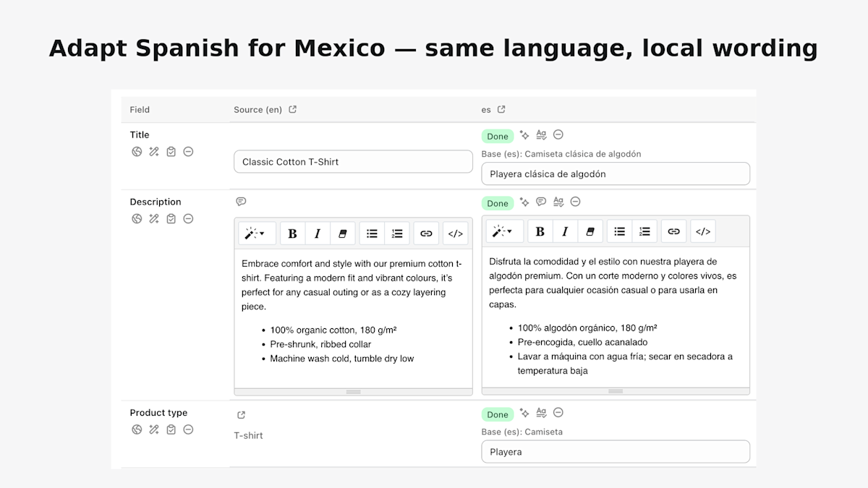The height and width of the screenshot is (488, 868).
Task: Click the spellcheck icon in Product type es row
Action: pyautogui.click(x=541, y=413)
